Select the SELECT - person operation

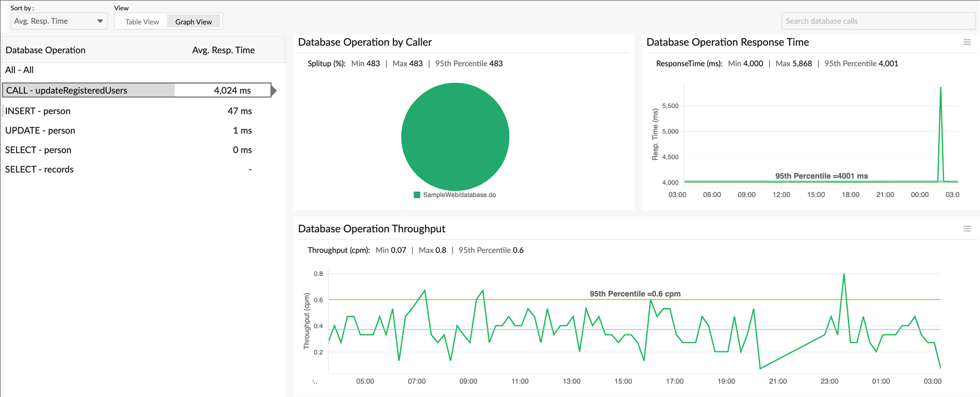38,150
